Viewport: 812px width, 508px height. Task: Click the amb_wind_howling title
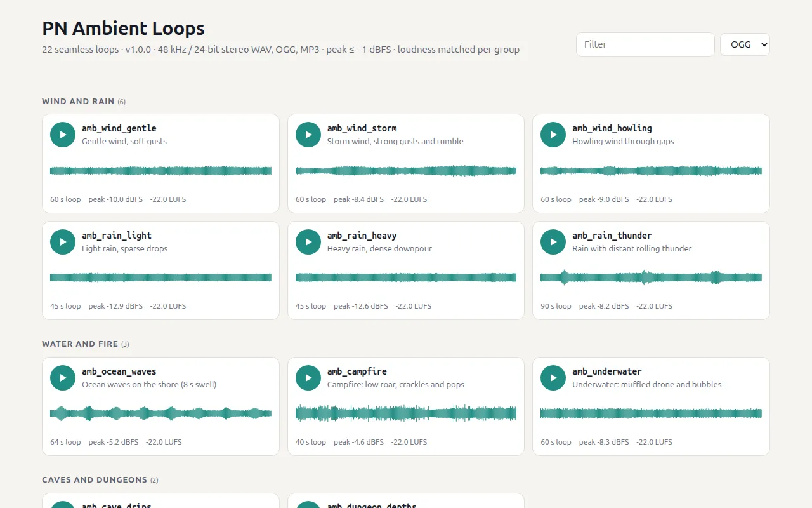612,128
